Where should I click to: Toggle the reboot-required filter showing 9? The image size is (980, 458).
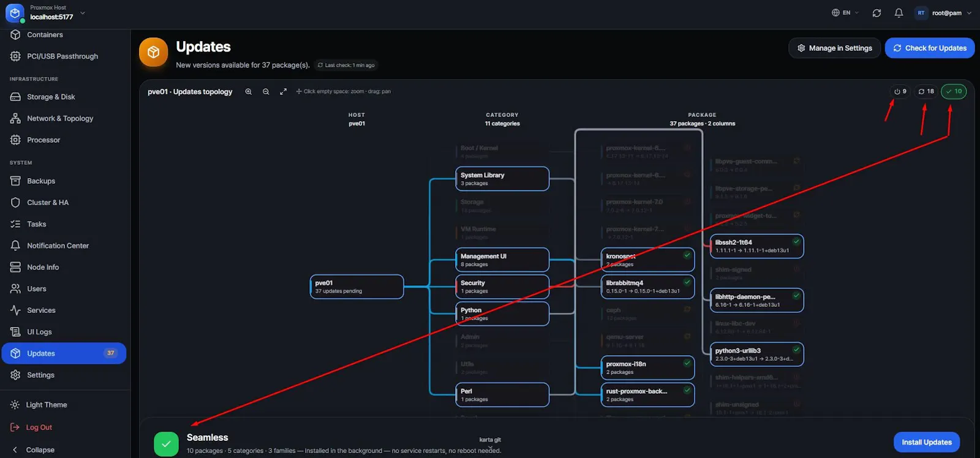pyautogui.click(x=900, y=91)
